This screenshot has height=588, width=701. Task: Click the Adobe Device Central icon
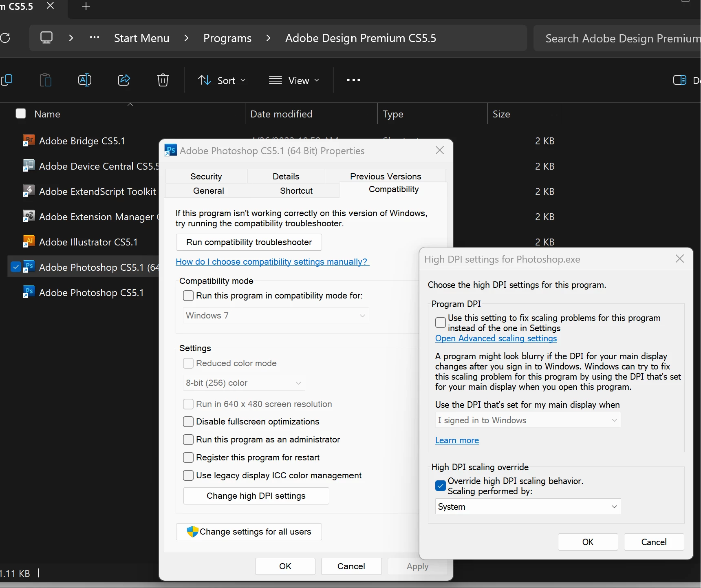coord(29,166)
